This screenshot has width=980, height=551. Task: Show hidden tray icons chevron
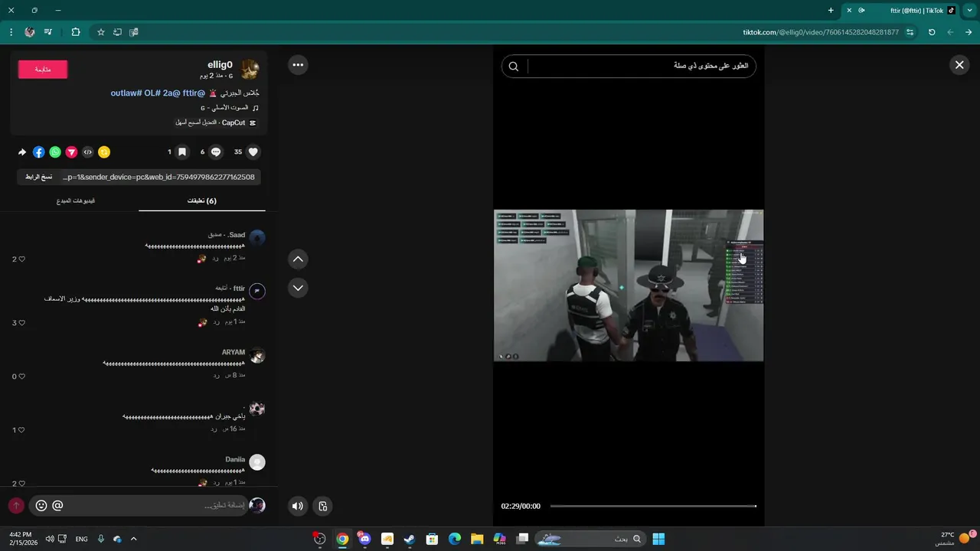[134, 539]
